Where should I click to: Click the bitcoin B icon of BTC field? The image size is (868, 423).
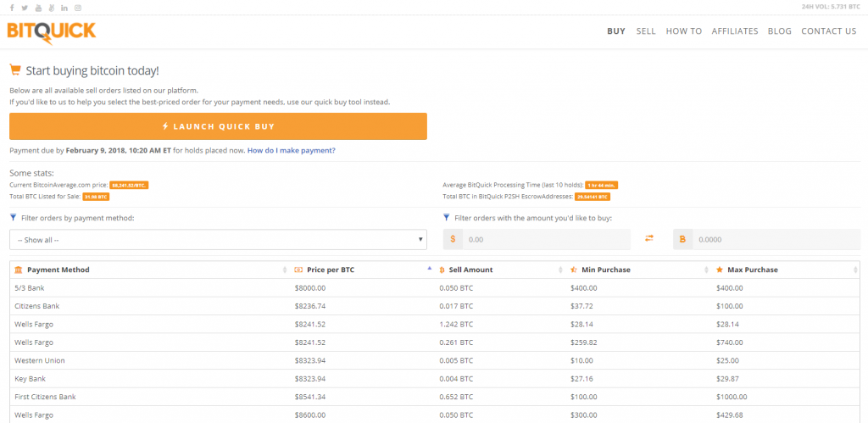tap(682, 239)
